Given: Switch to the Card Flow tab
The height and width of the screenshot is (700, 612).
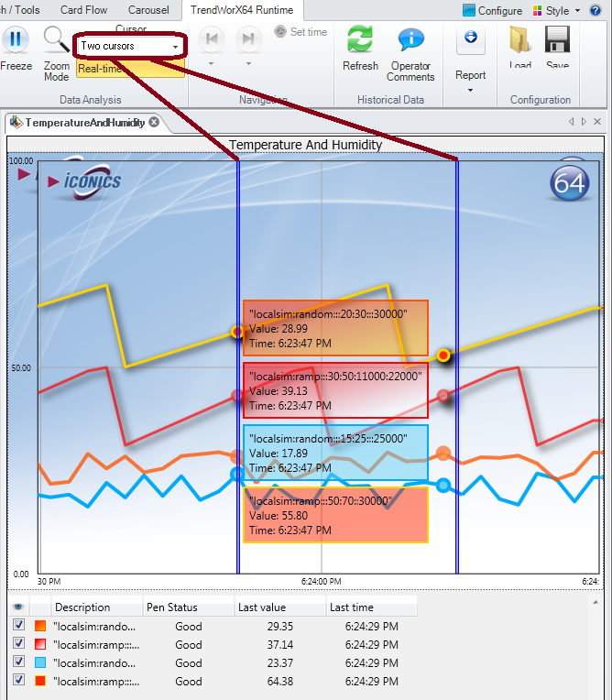Looking at the screenshot, I should 83,10.
